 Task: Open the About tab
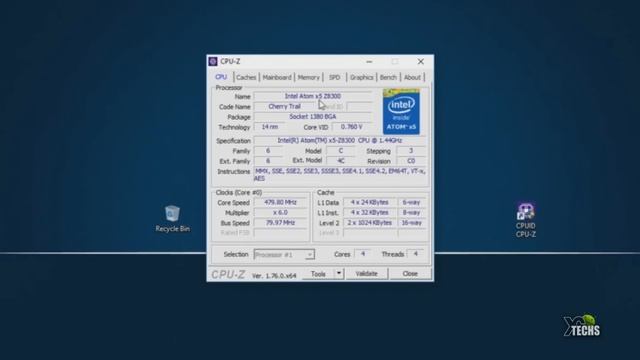[x=412, y=77]
